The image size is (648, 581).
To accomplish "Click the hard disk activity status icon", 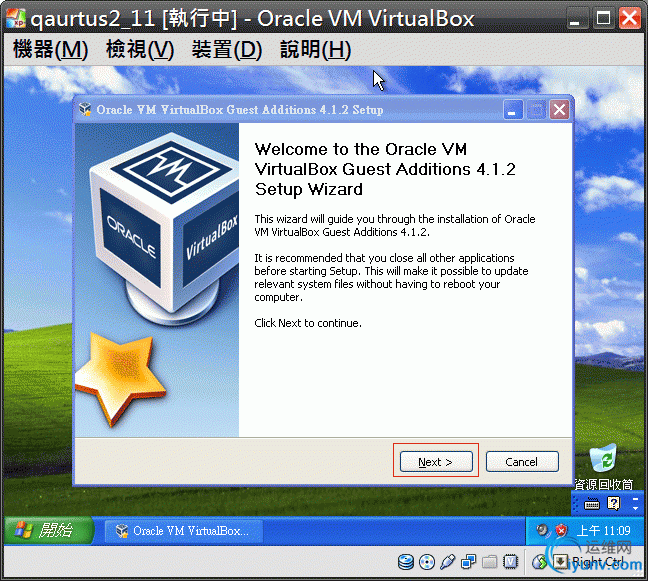I will [406, 562].
